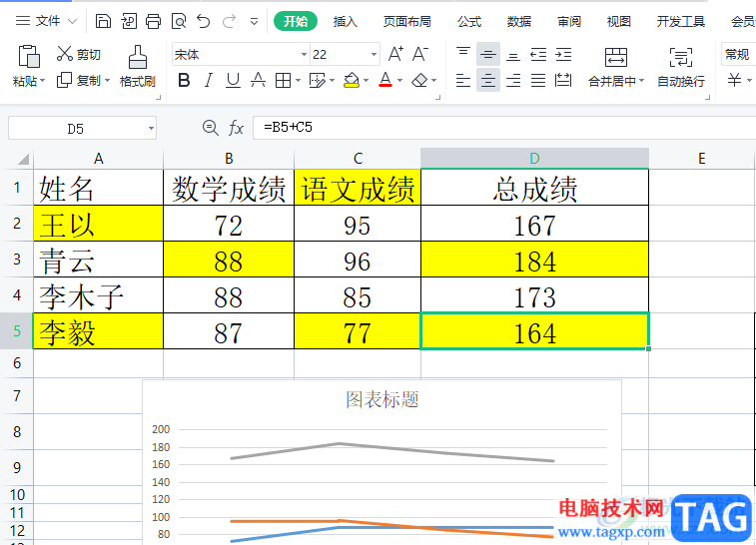
Task: Click the borders grid icon
Action: pyautogui.click(x=283, y=80)
